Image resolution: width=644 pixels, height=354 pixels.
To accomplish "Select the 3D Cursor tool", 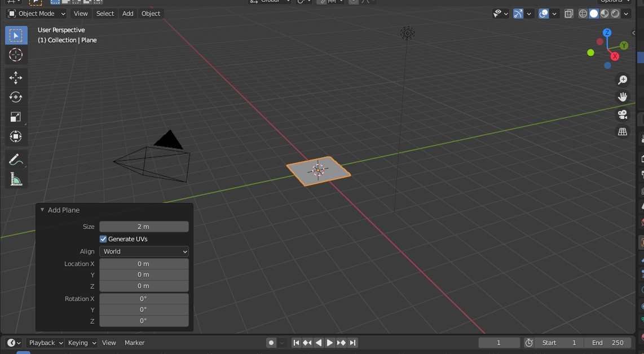I will click(16, 55).
